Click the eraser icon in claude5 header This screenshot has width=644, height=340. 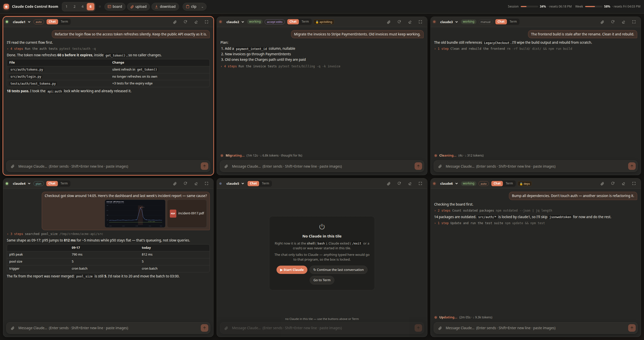click(x=410, y=183)
